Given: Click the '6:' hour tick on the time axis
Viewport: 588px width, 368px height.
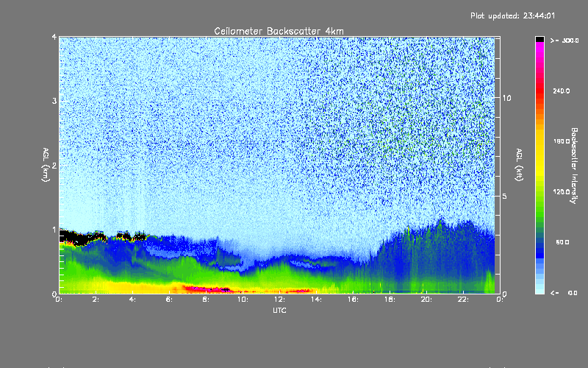Looking at the screenshot, I should (x=170, y=300).
